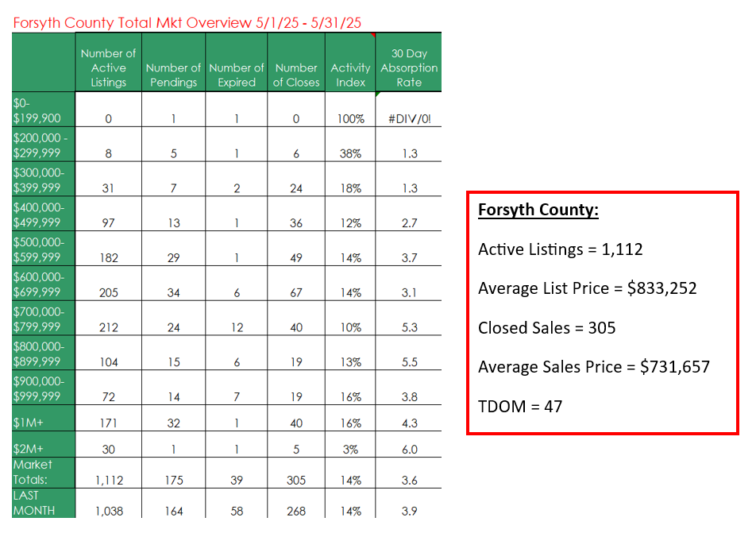Click the Average List Price = $833,252 line
The image size is (756, 533).
[588, 288]
